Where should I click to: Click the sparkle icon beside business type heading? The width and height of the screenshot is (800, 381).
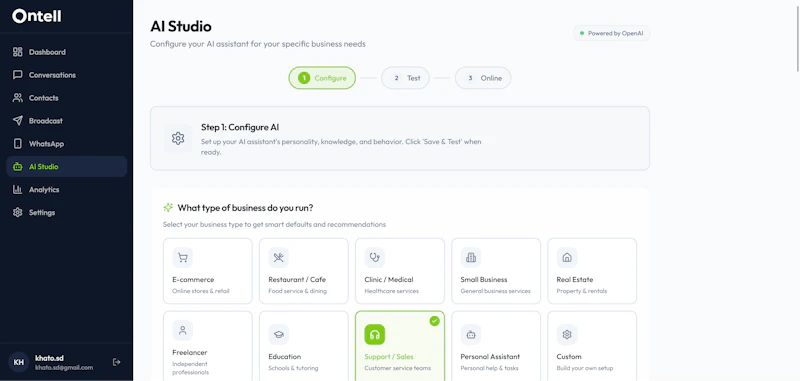point(168,208)
